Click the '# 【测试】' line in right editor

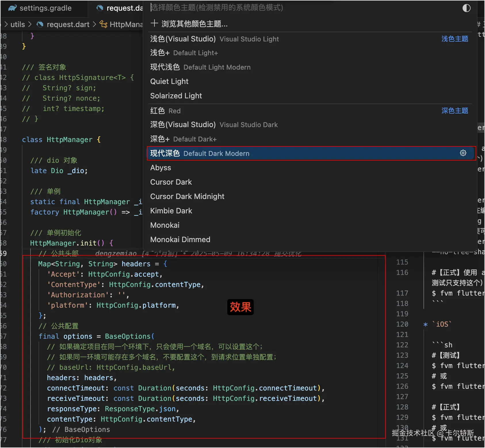click(446, 355)
